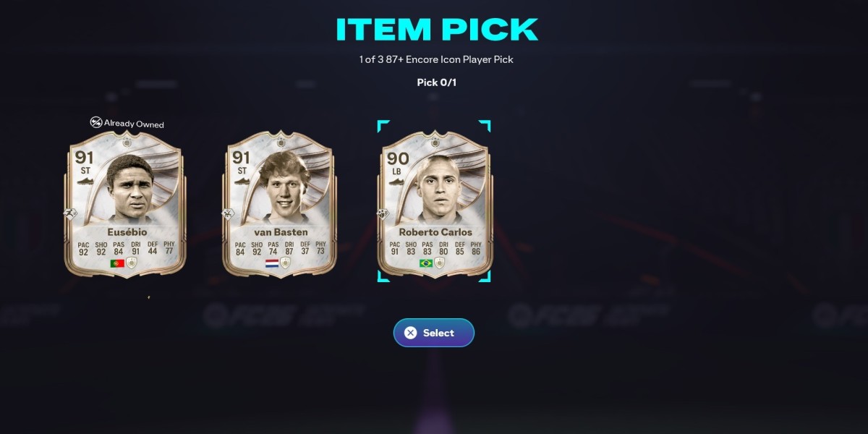The width and height of the screenshot is (868, 434).
Task: Click the Already Owned indicator icon
Action: 96,123
